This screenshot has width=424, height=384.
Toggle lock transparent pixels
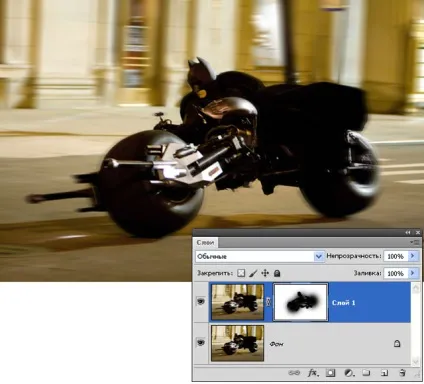241,273
